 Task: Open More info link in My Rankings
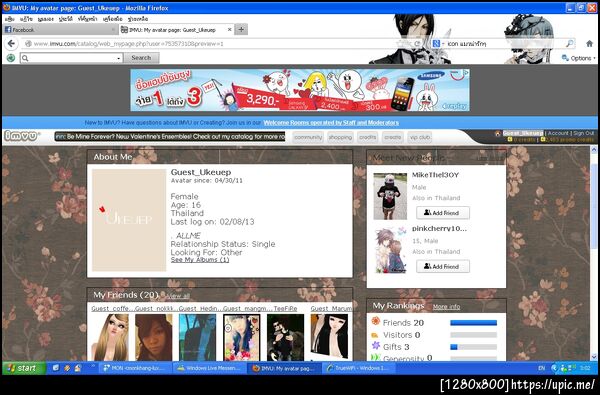click(446, 307)
